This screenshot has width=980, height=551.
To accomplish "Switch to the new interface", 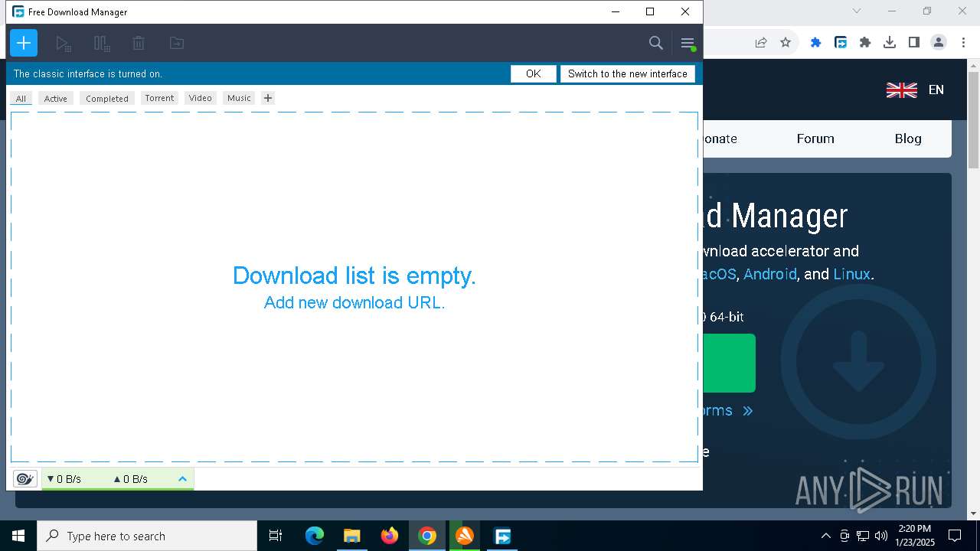I will 628,73.
